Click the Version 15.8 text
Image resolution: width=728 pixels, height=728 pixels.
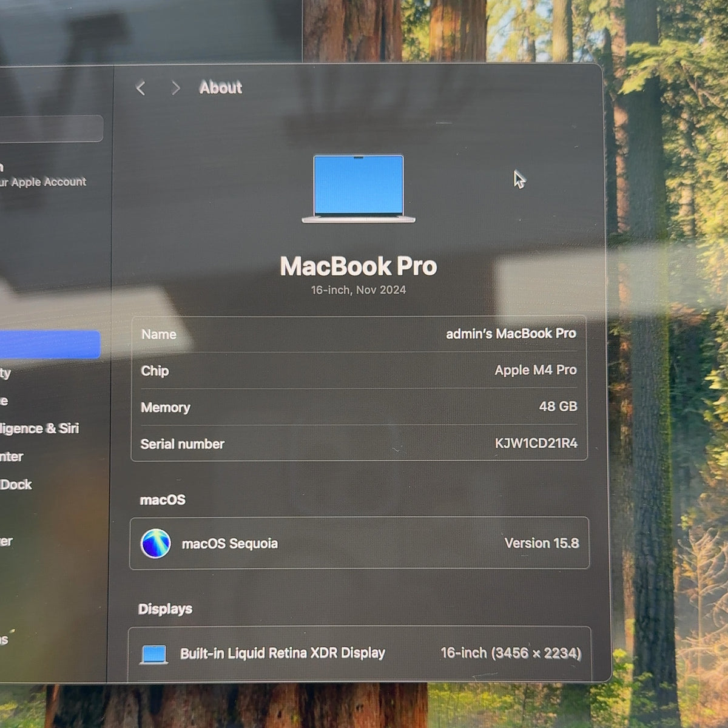tap(542, 543)
